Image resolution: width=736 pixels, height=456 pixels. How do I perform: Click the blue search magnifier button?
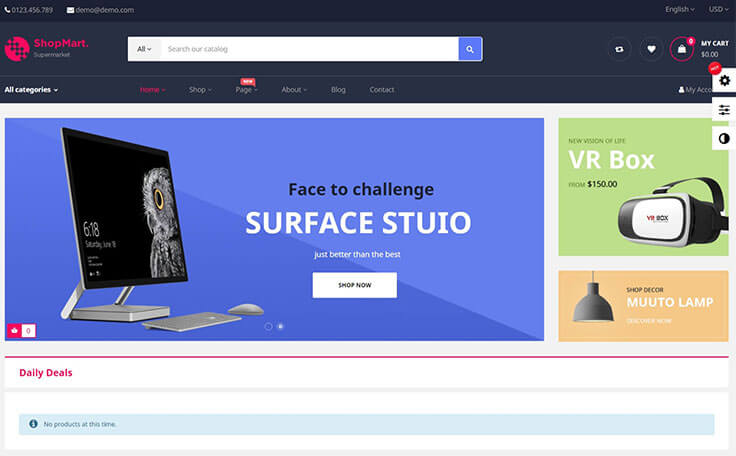(470, 49)
